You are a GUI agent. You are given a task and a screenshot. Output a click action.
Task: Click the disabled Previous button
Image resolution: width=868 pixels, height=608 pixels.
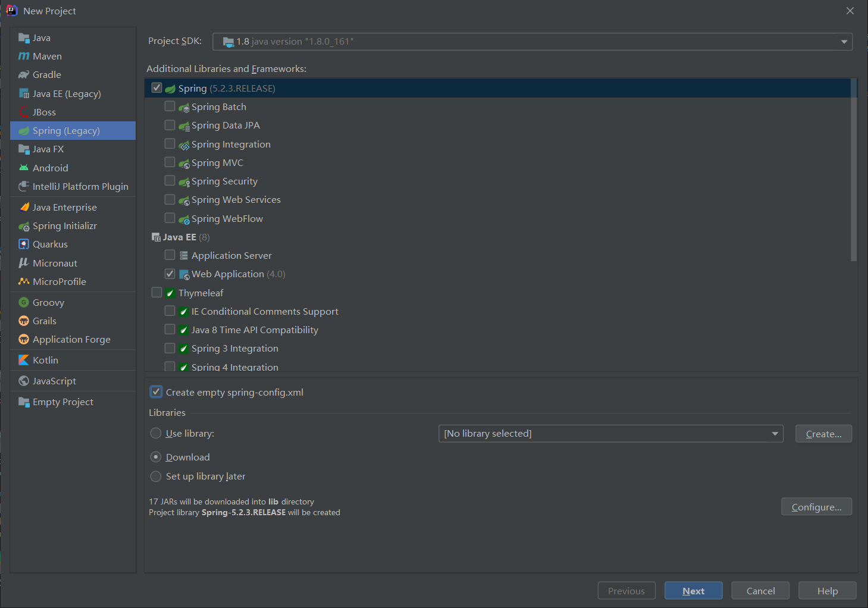tap(626, 591)
